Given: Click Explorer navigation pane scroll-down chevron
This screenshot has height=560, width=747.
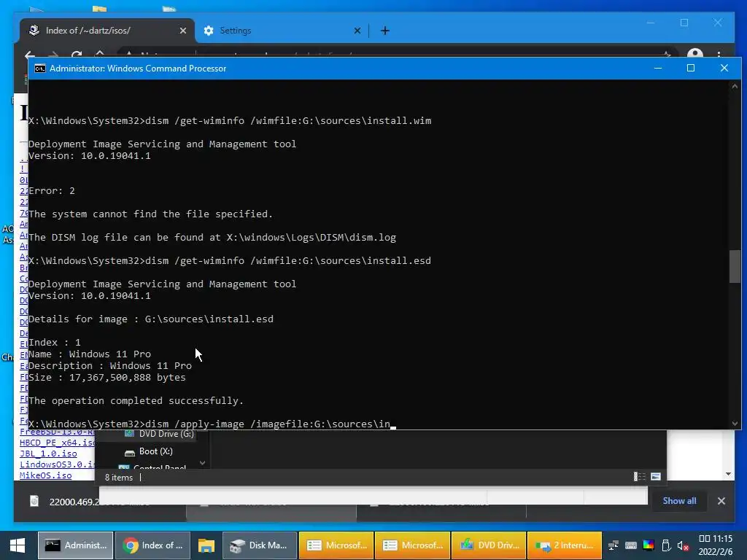Looking at the screenshot, I should [203, 462].
